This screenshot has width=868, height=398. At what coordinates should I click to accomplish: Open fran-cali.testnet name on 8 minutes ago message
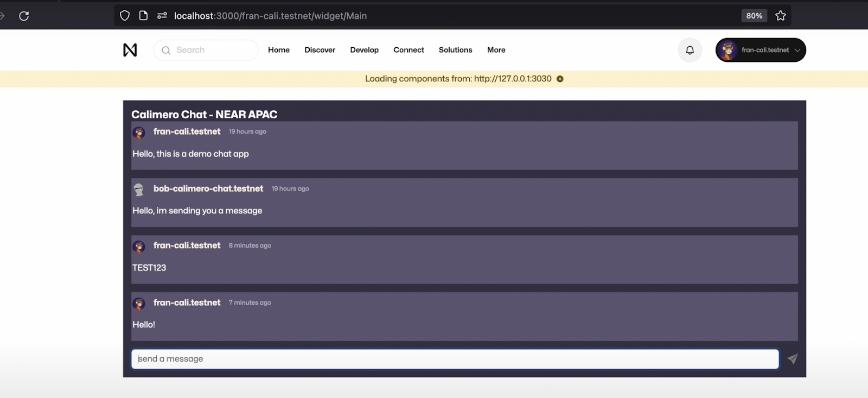(187, 245)
